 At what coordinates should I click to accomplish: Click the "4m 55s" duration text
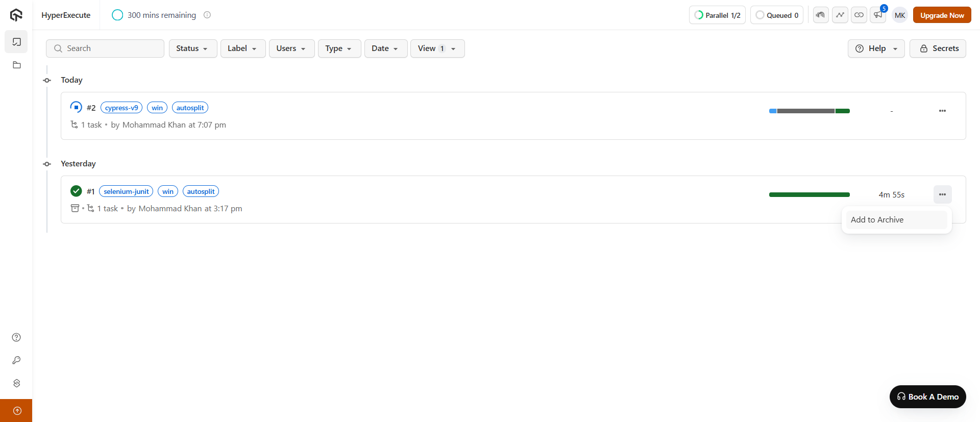[892, 195]
